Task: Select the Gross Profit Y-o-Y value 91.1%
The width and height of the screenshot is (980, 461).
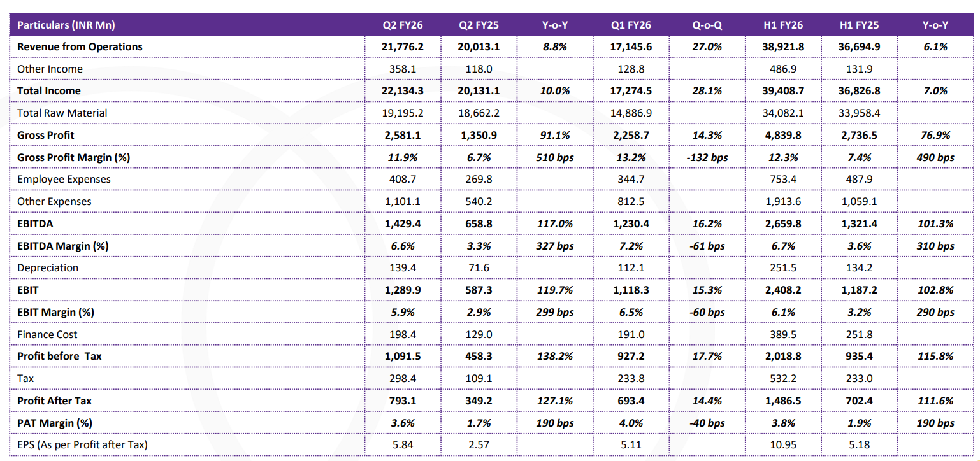Action: [556, 135]
